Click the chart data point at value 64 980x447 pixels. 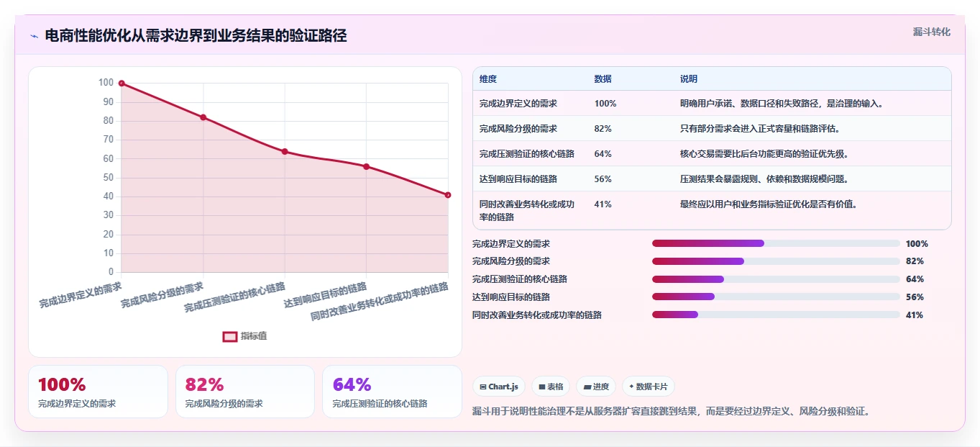(285, 151)
